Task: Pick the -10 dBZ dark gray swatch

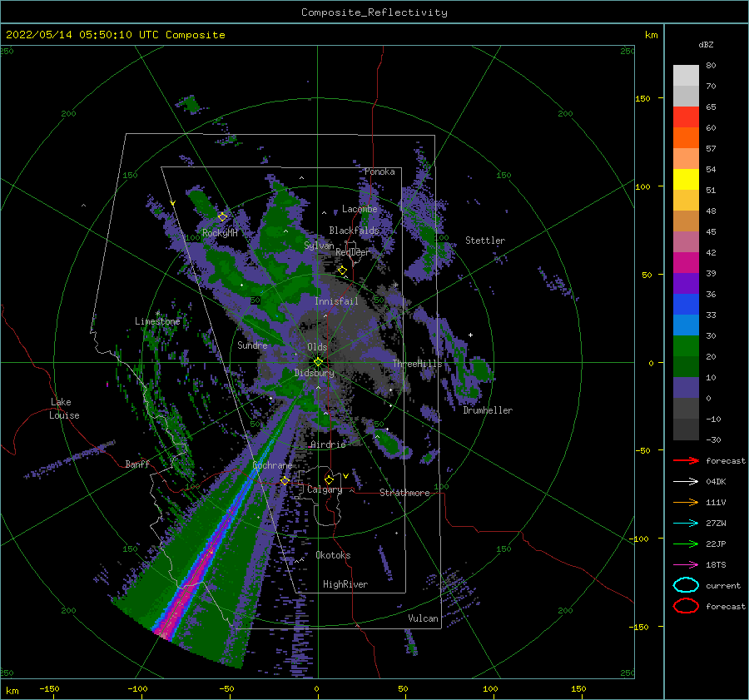Action: tap(686, 429)
